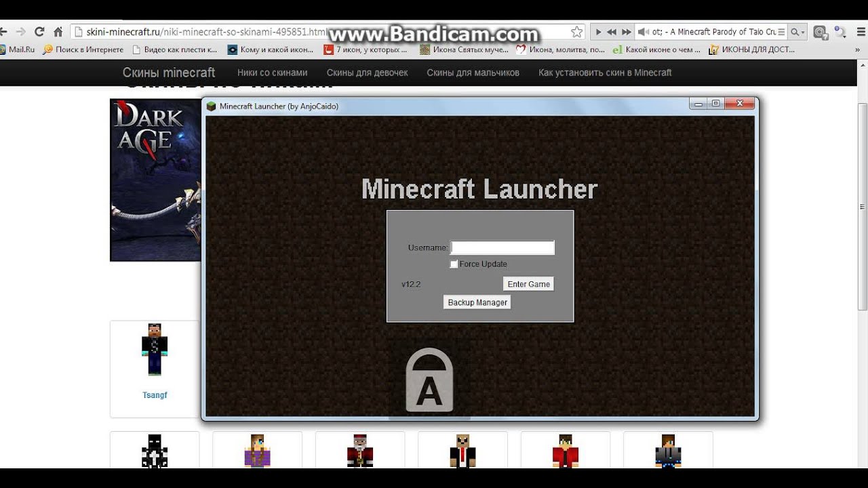This screenshot has height=488, width=868.
Task: Open the Скины для девочек menu item
Action: (x=367, y=73)
